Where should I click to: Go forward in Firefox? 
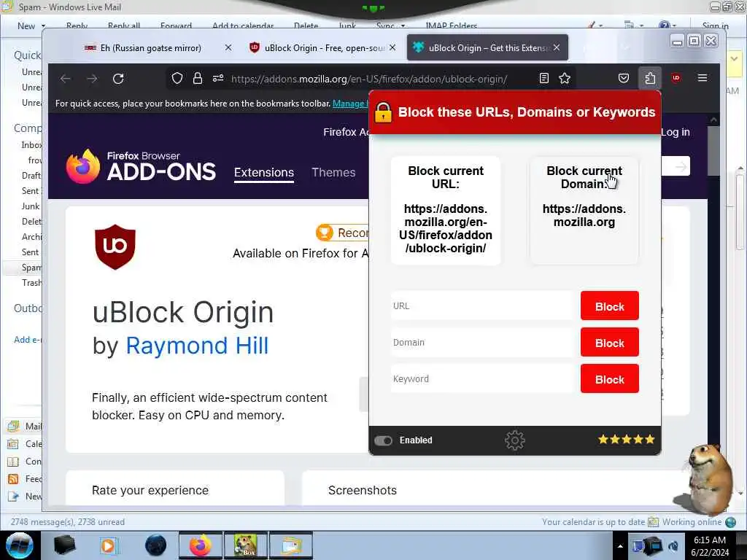tap(92, 79)
